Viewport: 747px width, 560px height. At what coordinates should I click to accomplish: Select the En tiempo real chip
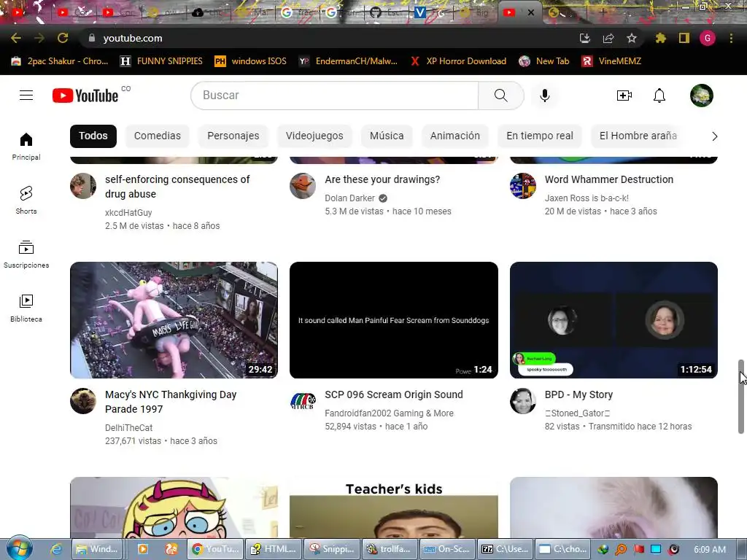[540, 136]
